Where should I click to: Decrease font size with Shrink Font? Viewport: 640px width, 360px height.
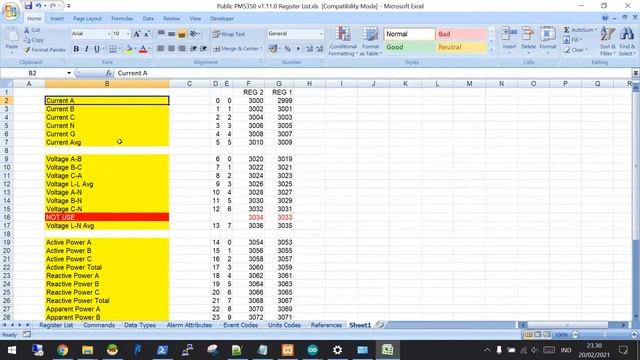147,34
